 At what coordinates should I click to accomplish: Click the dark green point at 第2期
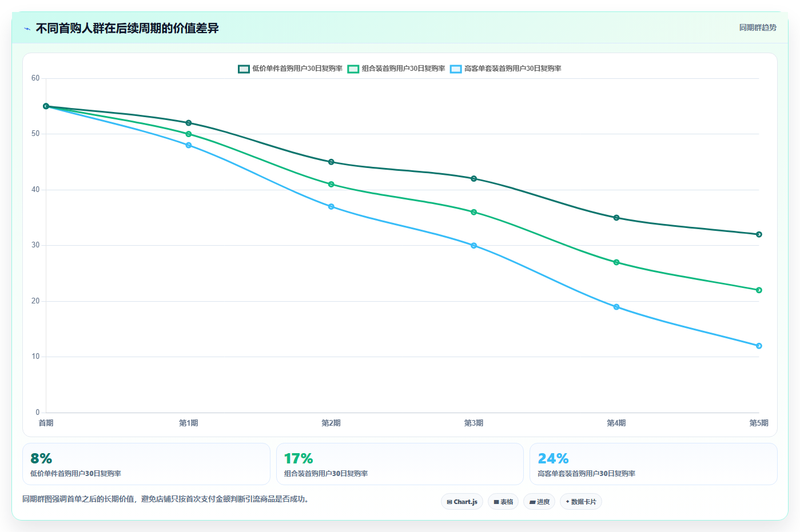tap(331, 162)
